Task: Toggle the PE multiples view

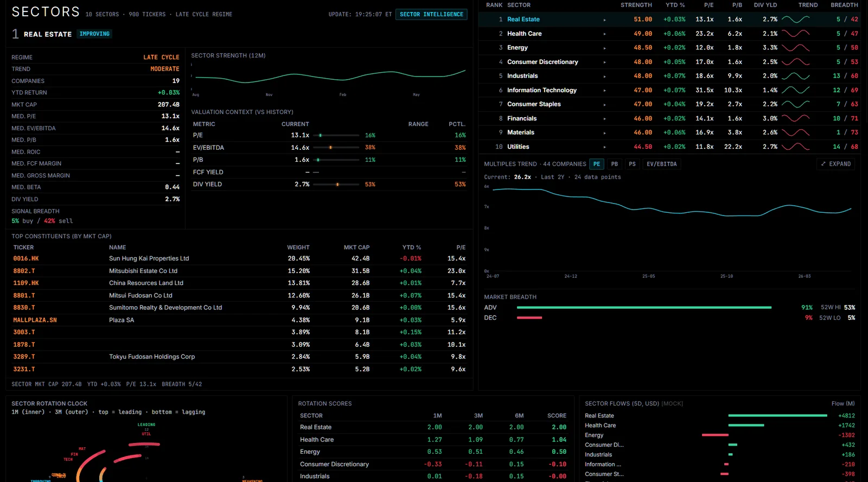Action: click(597, 164)
